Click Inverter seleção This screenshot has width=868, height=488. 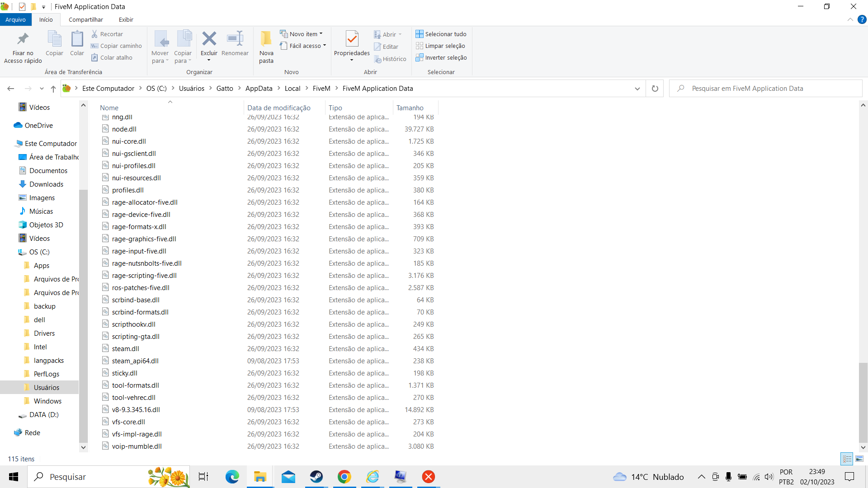(441, 57)
